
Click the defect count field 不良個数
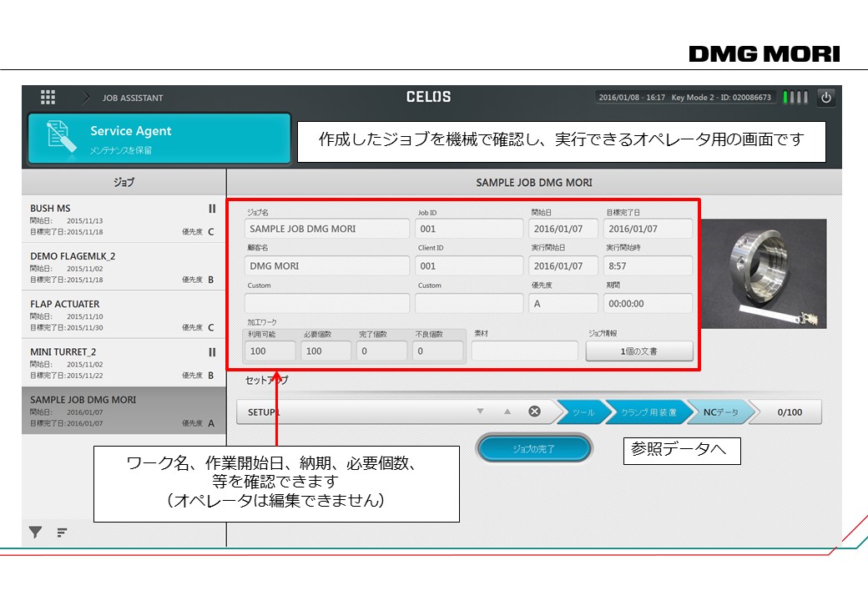[437, 351]
